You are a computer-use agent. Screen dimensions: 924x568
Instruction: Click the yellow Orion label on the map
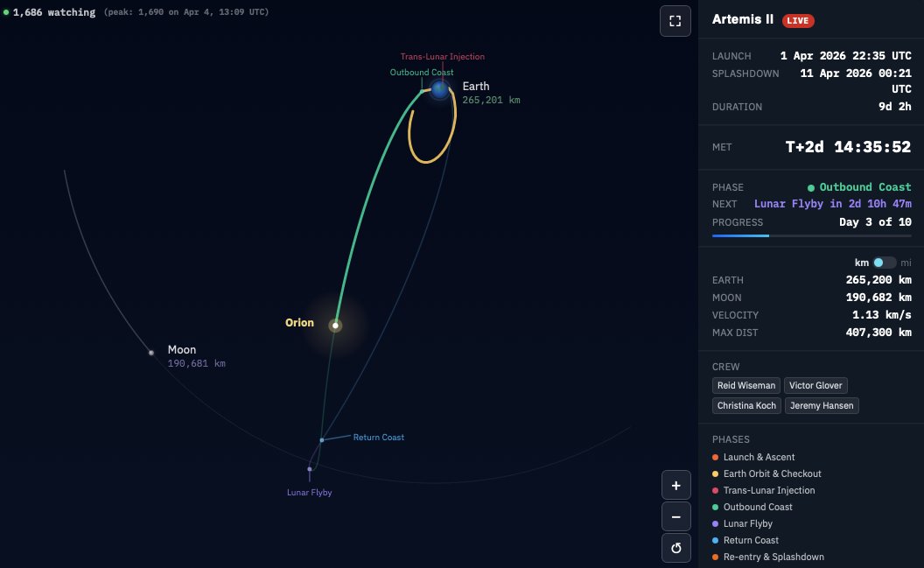[x=299, y=323]
